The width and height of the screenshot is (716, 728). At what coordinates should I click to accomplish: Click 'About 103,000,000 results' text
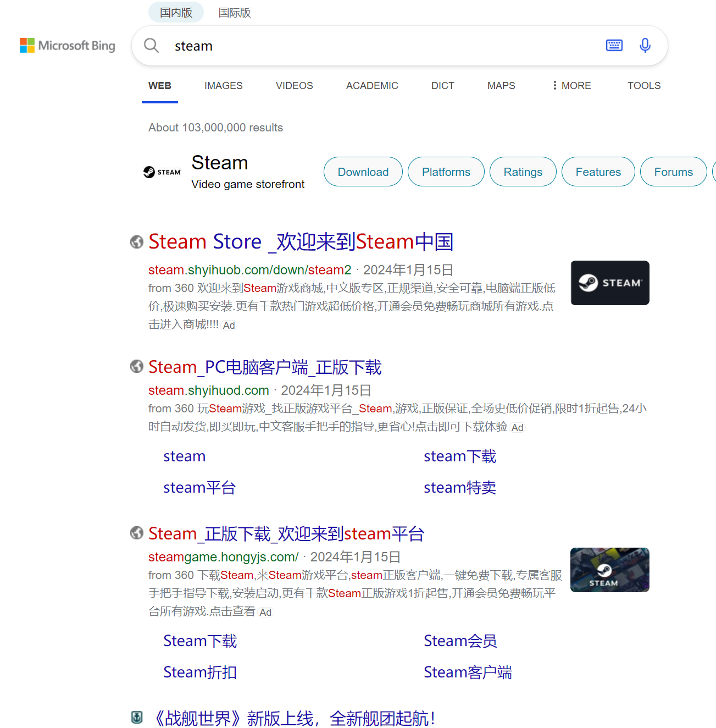click(x=215, y=128)
